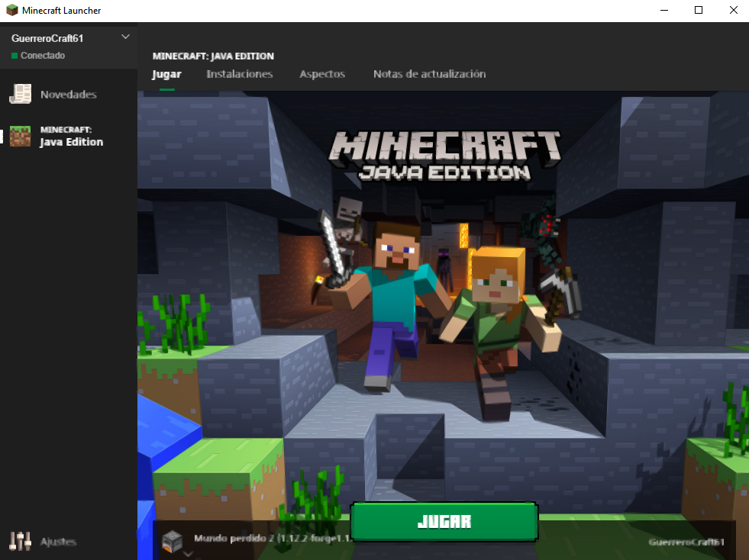Open Ajustes via the sliders icon
The width and height of the screenshot is (749, 560).
(x=19, y=541)
